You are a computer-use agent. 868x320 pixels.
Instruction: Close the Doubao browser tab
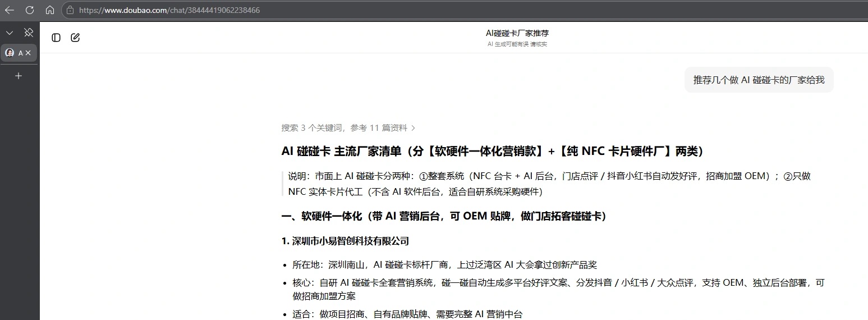[x=28, y=53]
